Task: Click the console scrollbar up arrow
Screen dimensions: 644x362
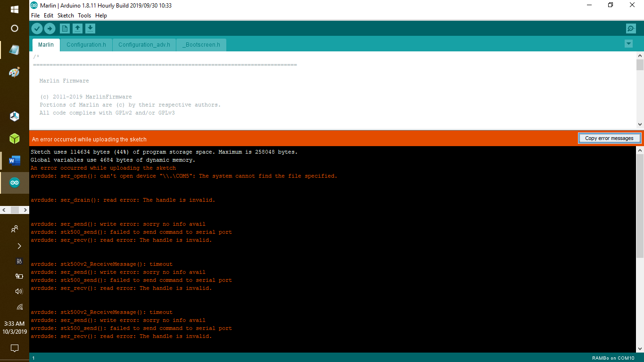Action: pos(640,150)
